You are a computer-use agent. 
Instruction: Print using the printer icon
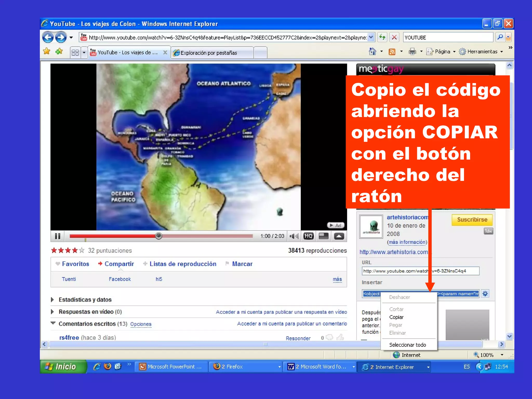(x=412, y=51)
